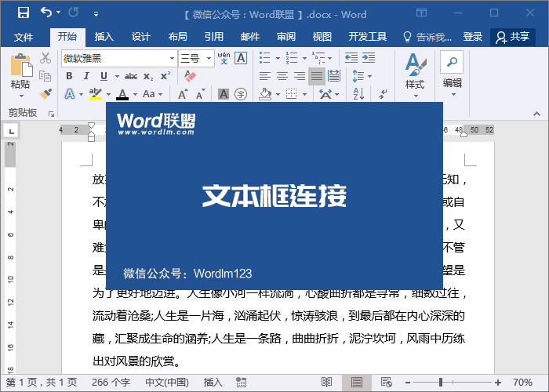Click the Redo/repeat icon
Screen dimensions: 549x392
(x=74, y=13)
